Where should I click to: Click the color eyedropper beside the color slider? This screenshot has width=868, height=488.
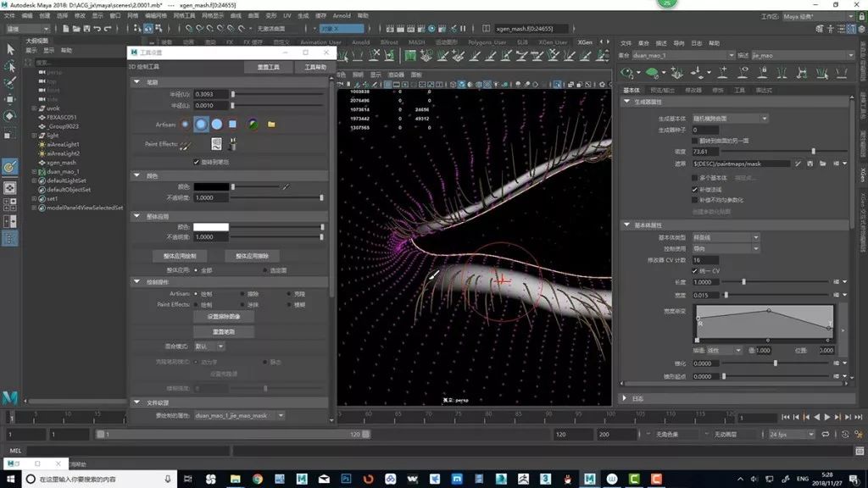(x=286, y=187)
